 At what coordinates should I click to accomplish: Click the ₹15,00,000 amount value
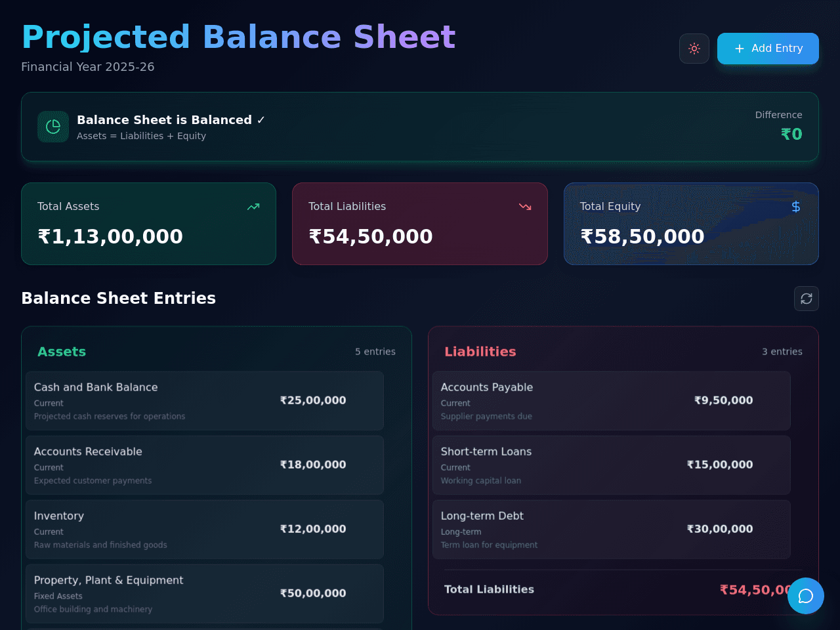click(x=720, y=465)
